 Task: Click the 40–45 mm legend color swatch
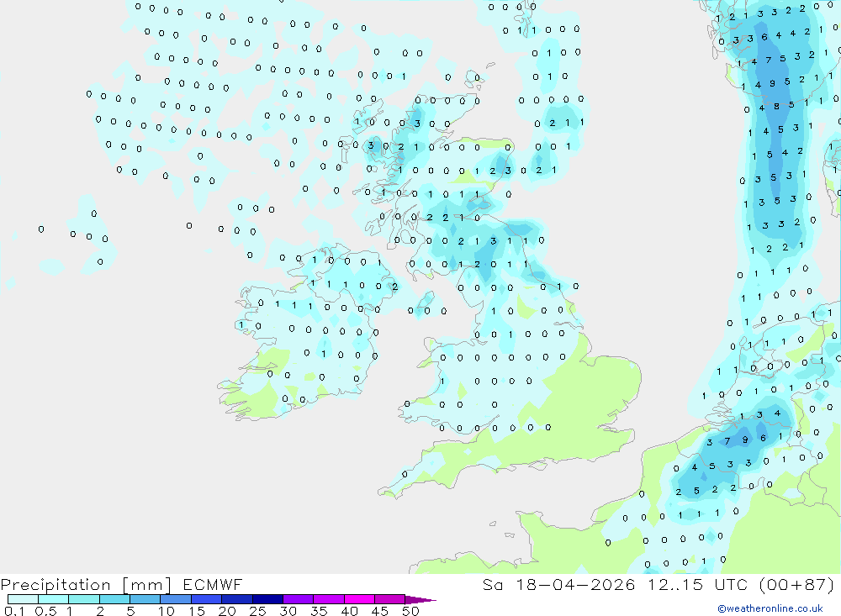pyautogui.click(x=359, y=599)
